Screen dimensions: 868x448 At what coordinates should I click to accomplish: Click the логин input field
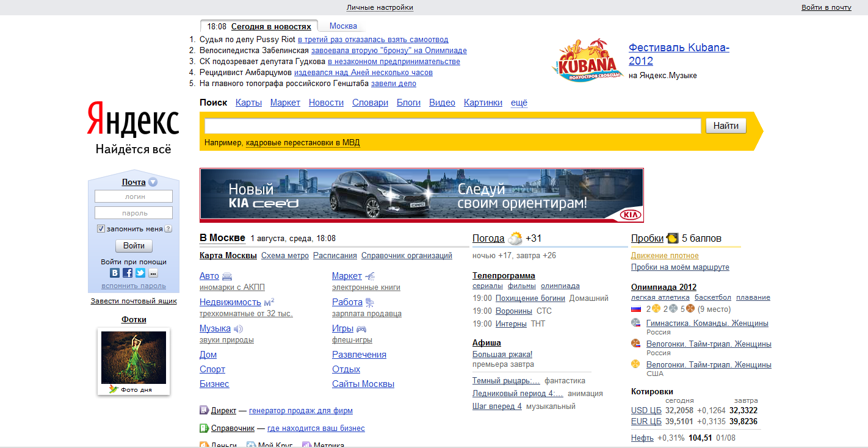(x=134, y=197)
